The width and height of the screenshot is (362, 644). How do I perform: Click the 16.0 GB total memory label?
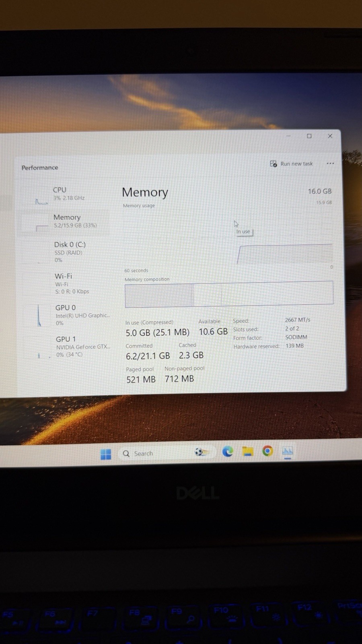click(320, 191)
